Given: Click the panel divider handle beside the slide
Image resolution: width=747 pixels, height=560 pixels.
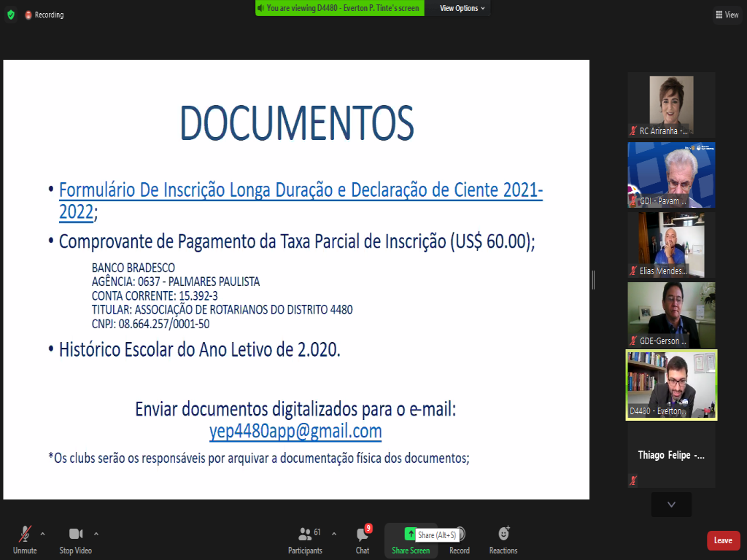Looking at the screenshot, I should [593, 279].
